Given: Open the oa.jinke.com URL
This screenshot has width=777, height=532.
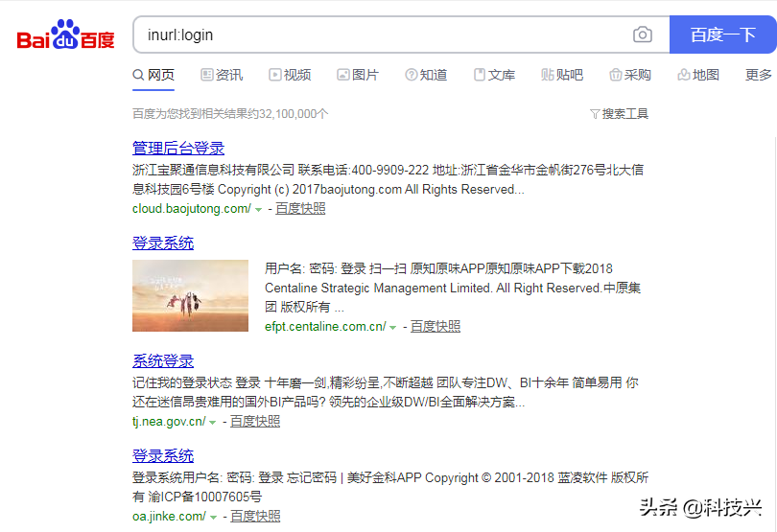Looking at the screenshot, I should tap(169, 516).
